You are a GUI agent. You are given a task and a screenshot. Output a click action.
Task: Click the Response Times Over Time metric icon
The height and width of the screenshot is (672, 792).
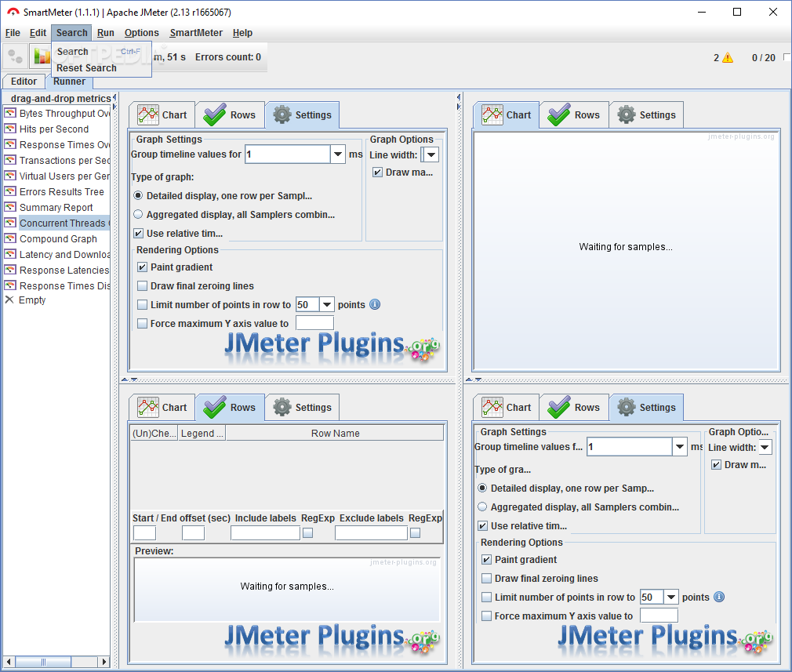coord(10,144)
